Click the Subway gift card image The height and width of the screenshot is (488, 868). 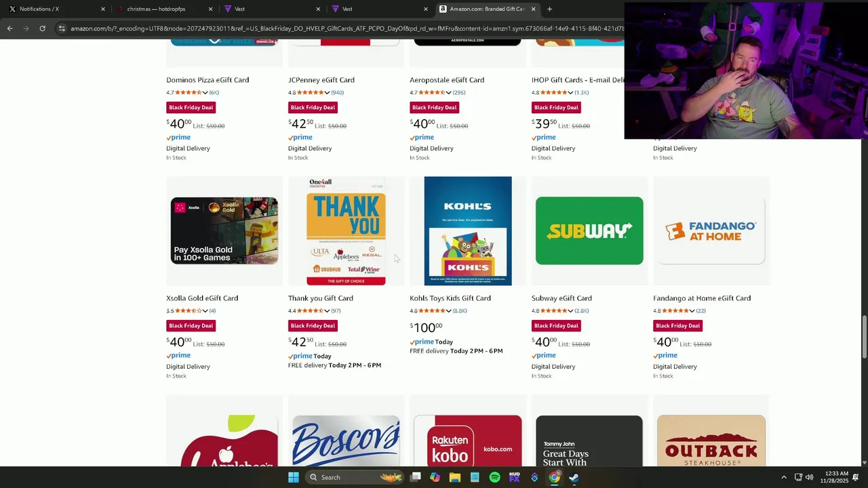(589, 231)
